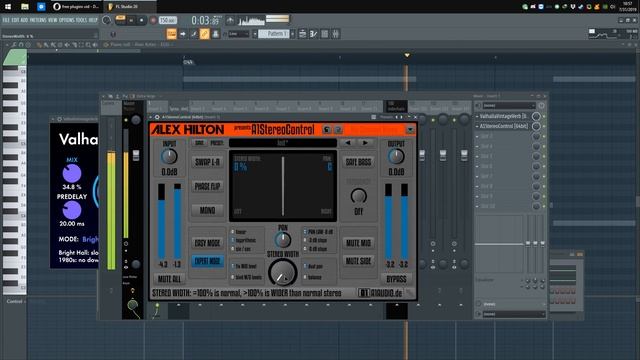Enable the MONO button
This screenshot has height=360, width=640.
coord(207,211)
